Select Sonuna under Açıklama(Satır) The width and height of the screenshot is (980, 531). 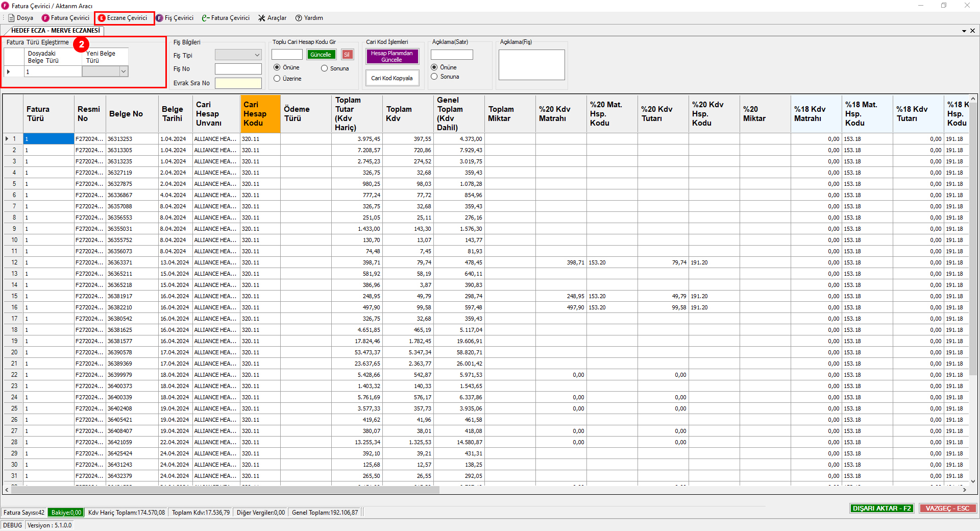434,77
